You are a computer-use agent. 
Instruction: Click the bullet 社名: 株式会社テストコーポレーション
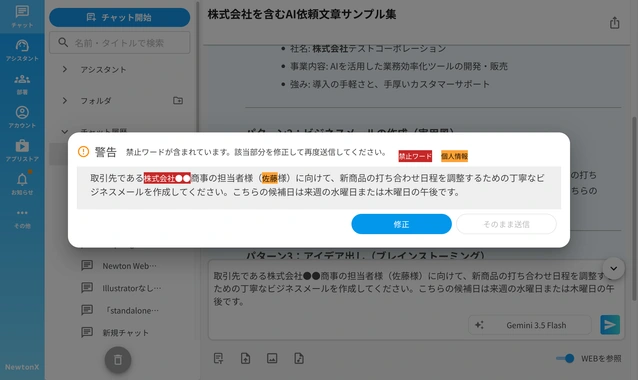[368, 48]
